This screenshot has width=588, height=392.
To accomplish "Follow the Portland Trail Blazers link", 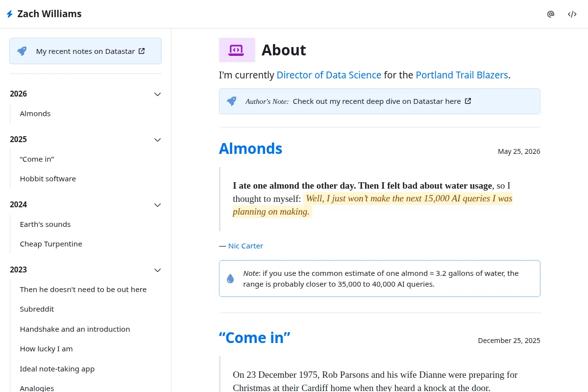I will click(x=462, y=75).
